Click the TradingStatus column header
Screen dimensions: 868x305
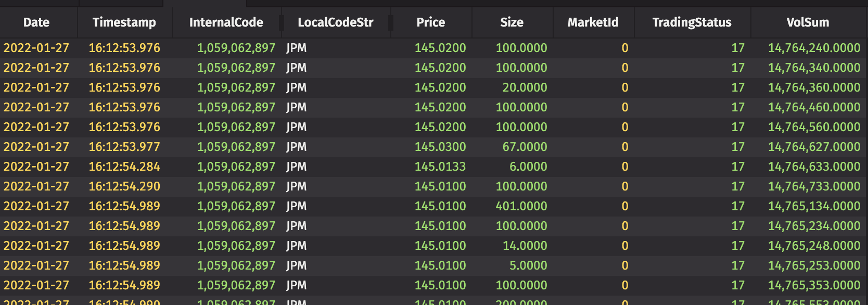coord(692,22)
